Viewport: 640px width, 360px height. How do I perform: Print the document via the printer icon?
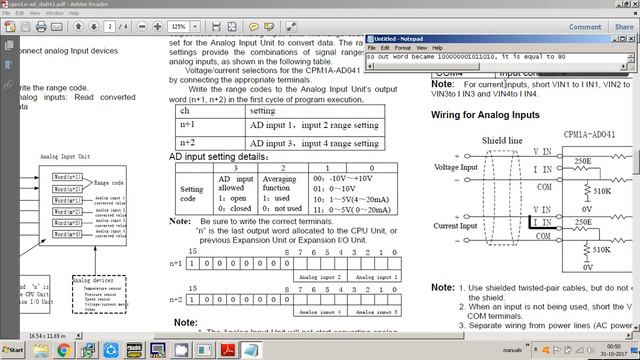point(41,27)
